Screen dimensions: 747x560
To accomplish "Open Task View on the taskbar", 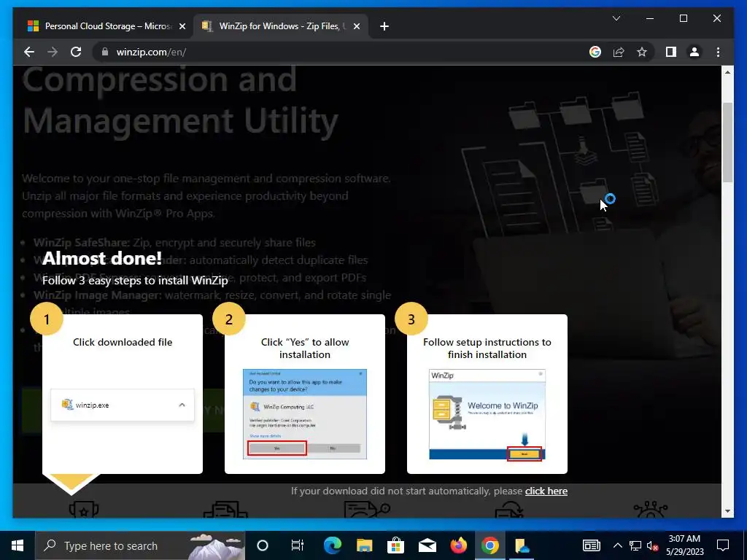I will tap(298, 545).
